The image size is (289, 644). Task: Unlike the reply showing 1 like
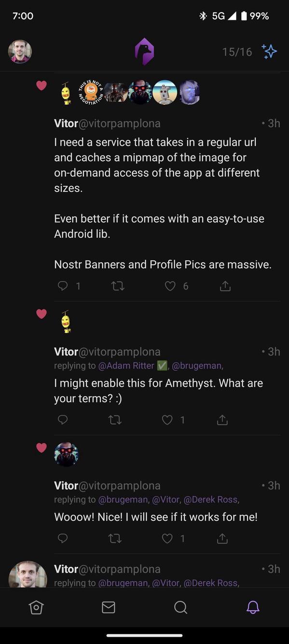167,419
